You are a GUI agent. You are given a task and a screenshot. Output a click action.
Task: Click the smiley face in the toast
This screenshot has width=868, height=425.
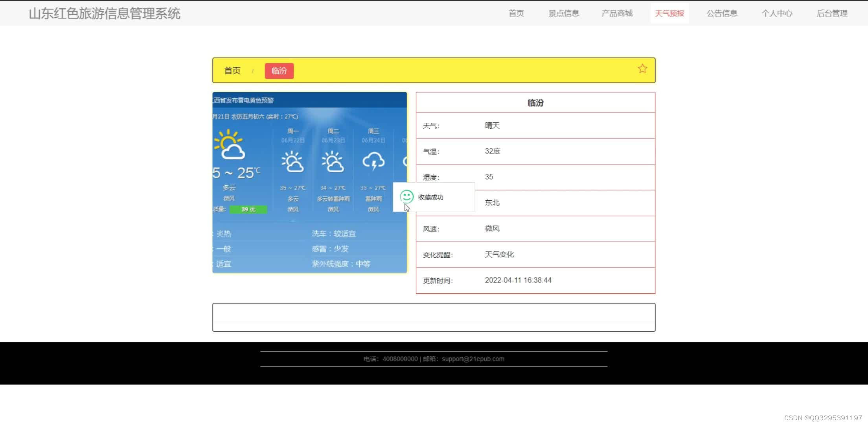406,196
